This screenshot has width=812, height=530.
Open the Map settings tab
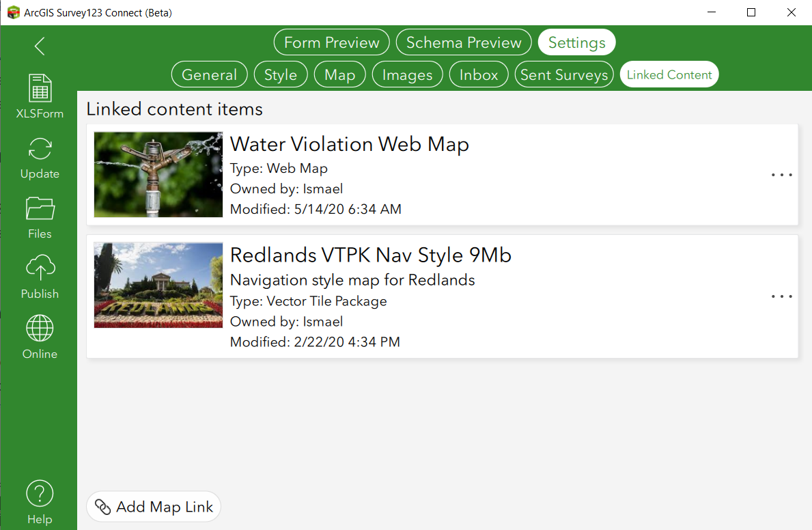click(339, 74)
